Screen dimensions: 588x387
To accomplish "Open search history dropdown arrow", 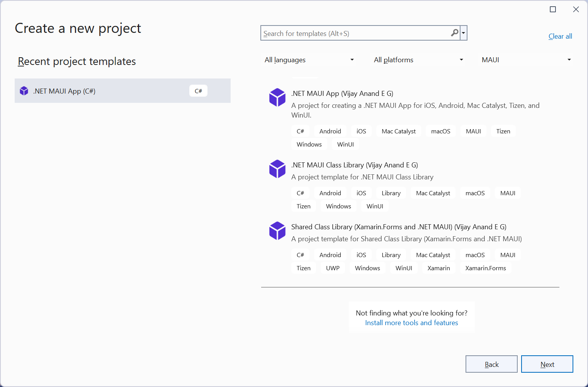I will pos(463,33).
